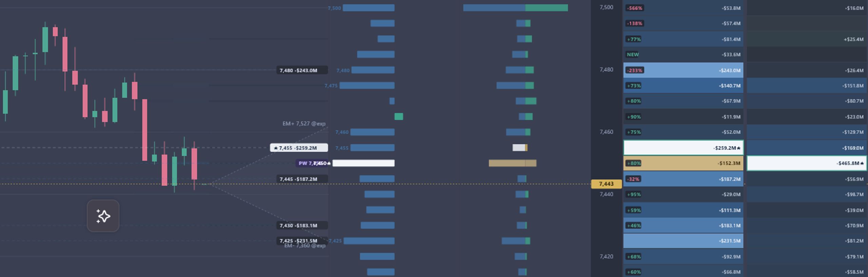This screenshot has height=277, width=868.
Task: Click the AI sparkle assistant button
Action: click(103, 216)
